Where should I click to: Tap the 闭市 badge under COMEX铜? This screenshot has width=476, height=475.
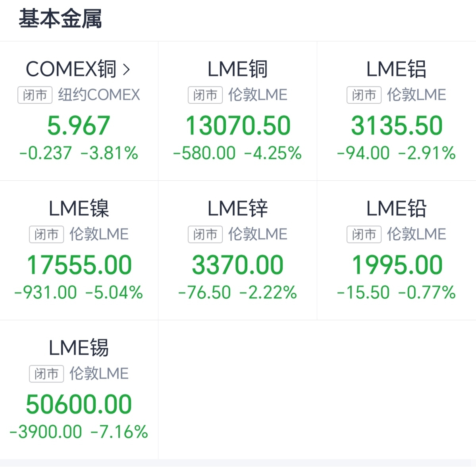click(x=35, y=95)
